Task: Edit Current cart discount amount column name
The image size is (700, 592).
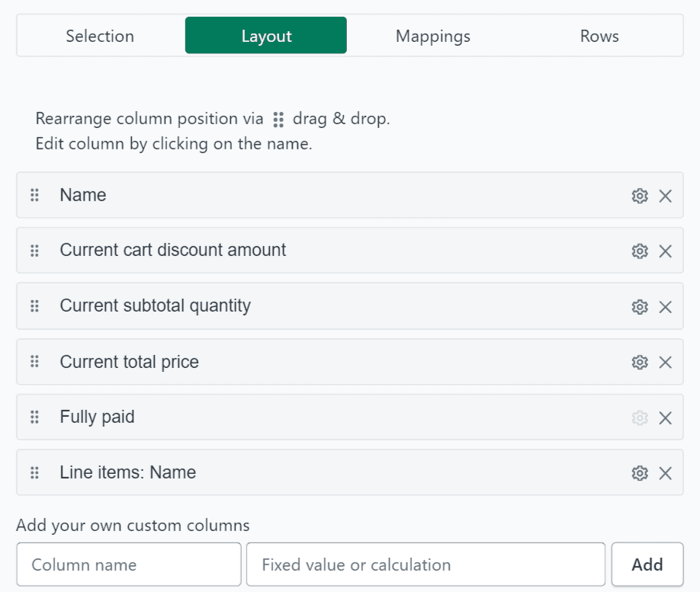Action: (x=173, y=250)
